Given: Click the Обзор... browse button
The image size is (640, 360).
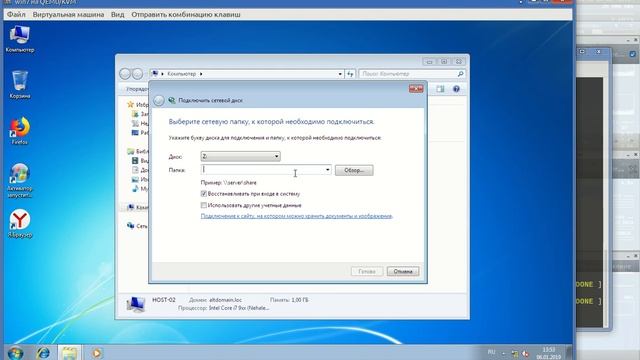Looking at the screenshot, I should [x=354, y=170].
